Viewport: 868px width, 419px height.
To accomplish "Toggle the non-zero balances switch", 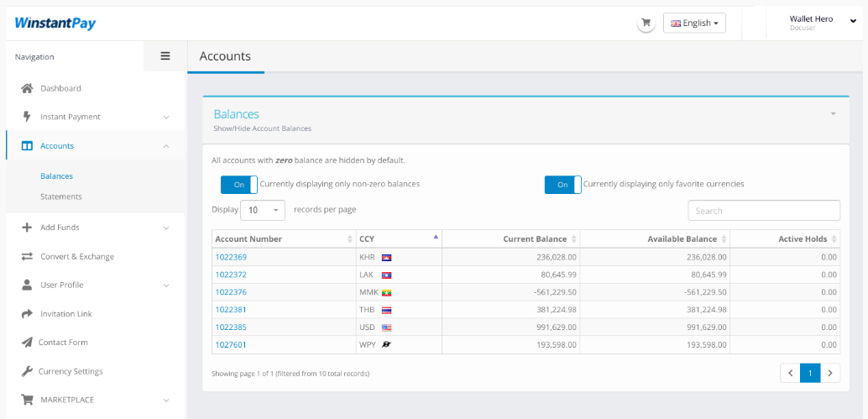I will pyautogui.click(x=239, y=185).
